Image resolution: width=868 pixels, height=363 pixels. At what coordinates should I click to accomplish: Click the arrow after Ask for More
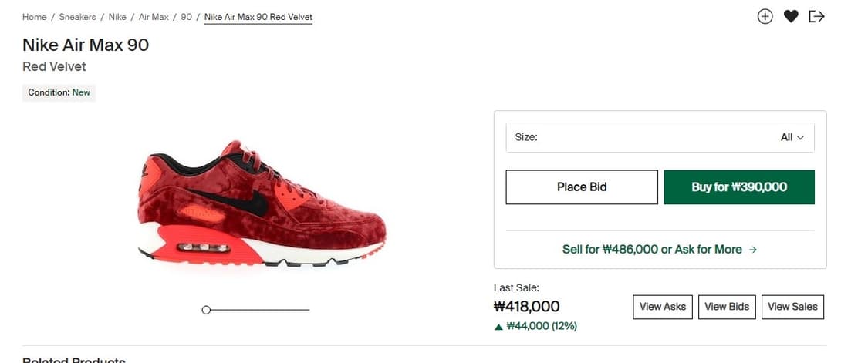coord(752,250)
